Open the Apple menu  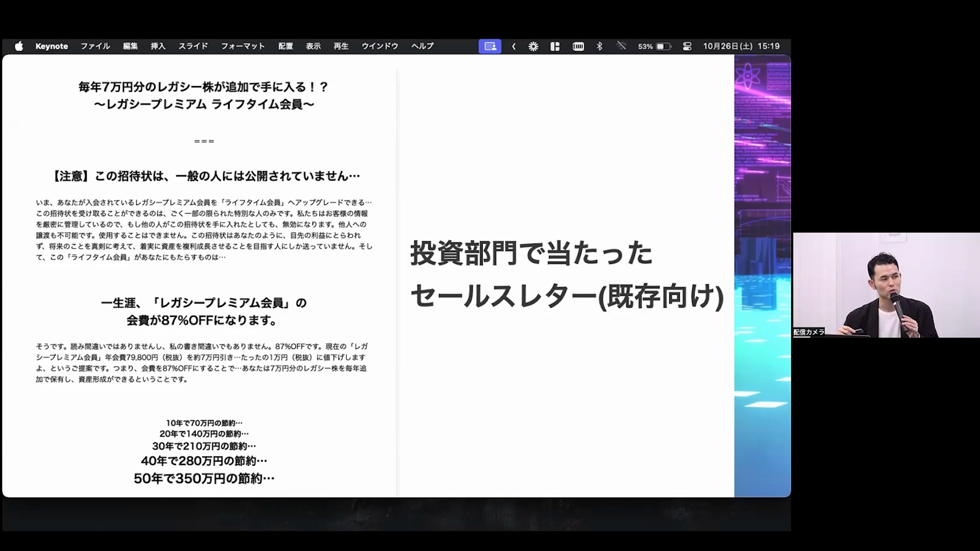pos(19,46)
